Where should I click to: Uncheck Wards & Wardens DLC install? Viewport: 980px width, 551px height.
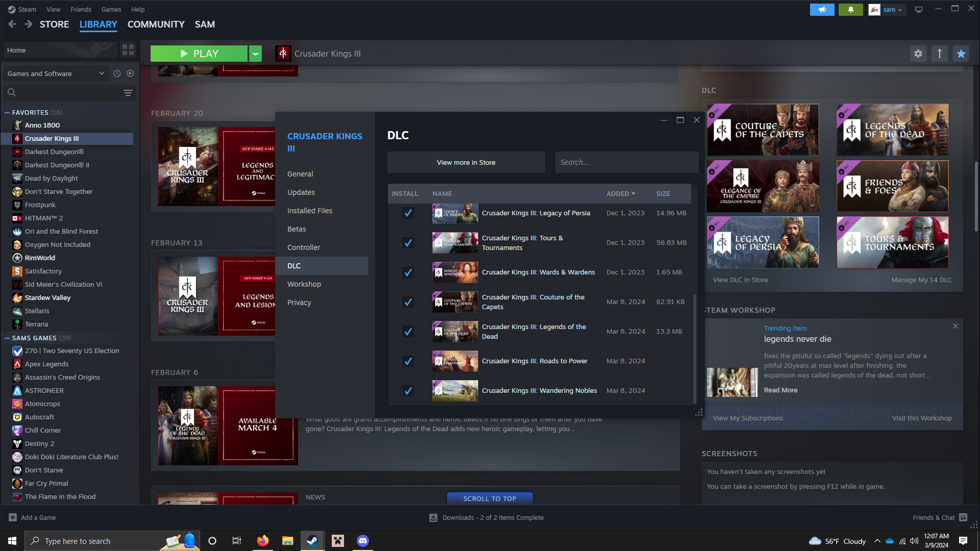click(408, 272)
